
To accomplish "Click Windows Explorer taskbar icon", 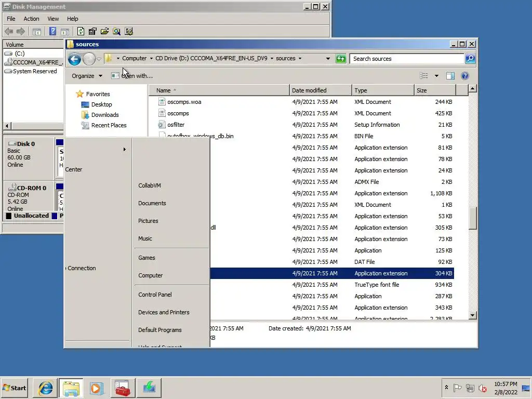I will [71, 388].
